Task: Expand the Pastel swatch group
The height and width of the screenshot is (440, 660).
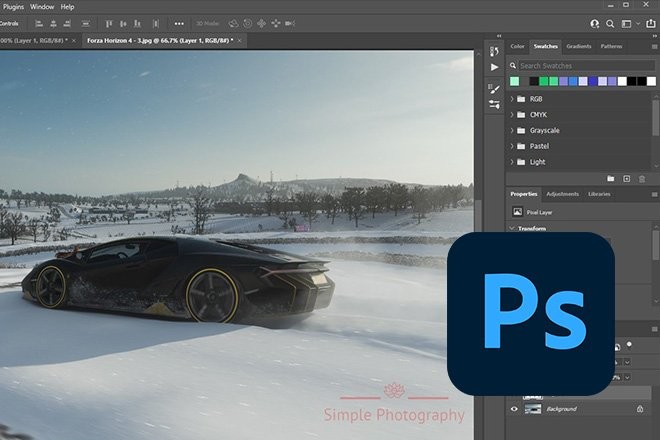Action: 513,146
